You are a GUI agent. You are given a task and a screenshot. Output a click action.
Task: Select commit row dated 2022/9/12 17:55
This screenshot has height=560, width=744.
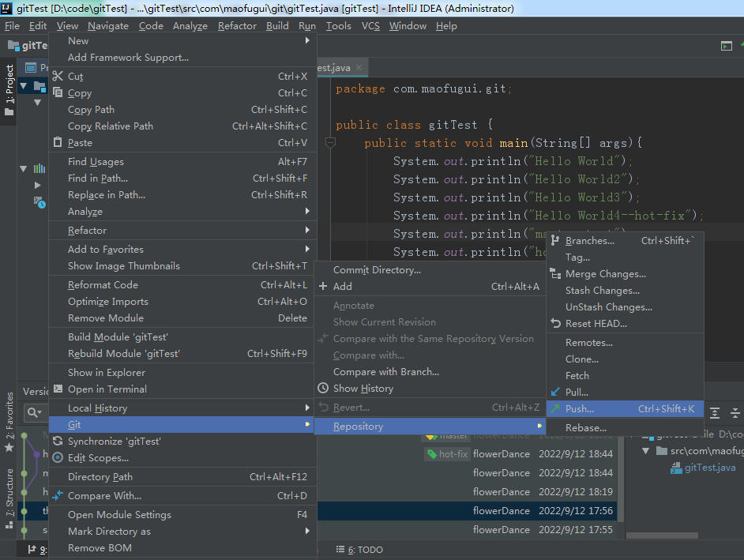click(467, 530)
